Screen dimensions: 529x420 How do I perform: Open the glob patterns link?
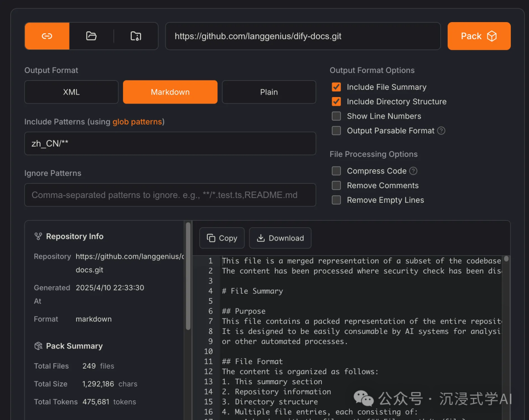(137, 122)
